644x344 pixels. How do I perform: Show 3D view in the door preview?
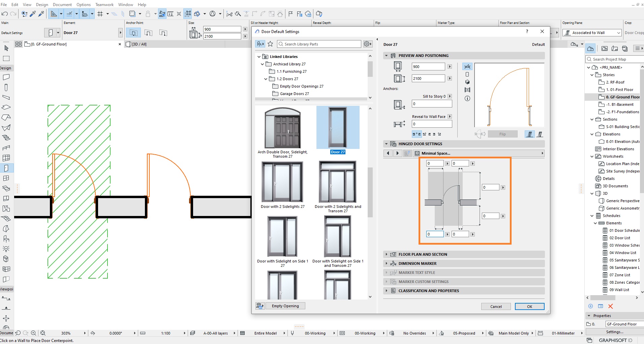(x=467, y=82)
